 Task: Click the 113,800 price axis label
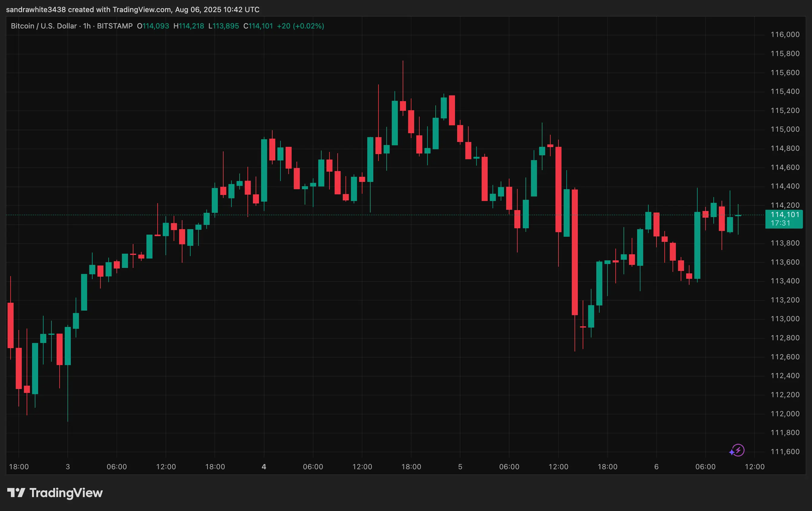785,243
